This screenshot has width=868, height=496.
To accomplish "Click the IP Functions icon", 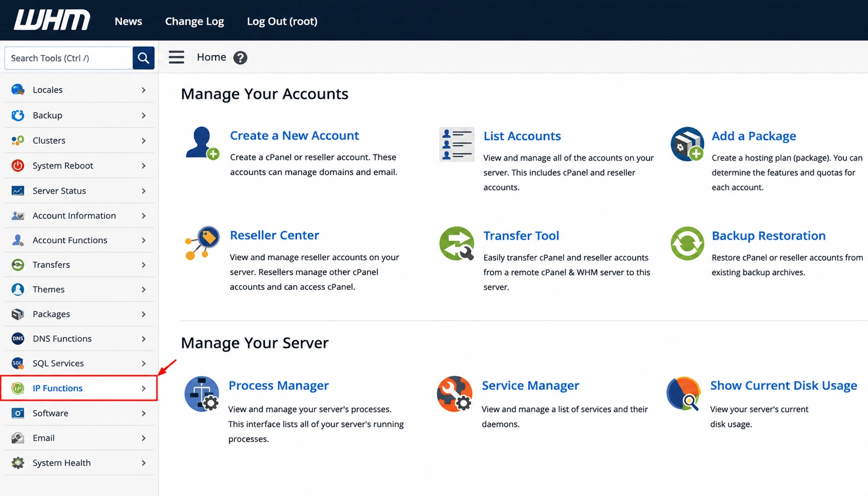I will pos(18,388).
